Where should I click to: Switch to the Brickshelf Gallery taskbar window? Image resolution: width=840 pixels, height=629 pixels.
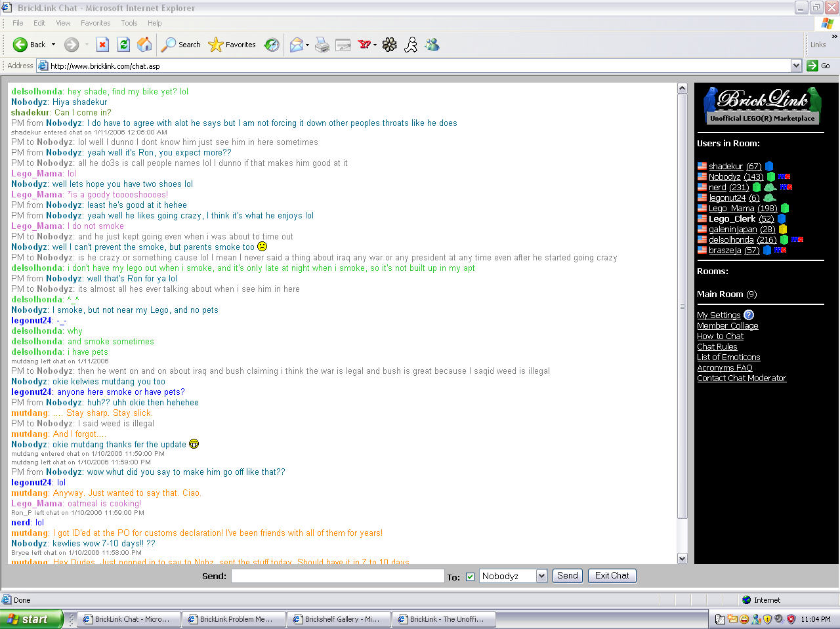(339, 619)
